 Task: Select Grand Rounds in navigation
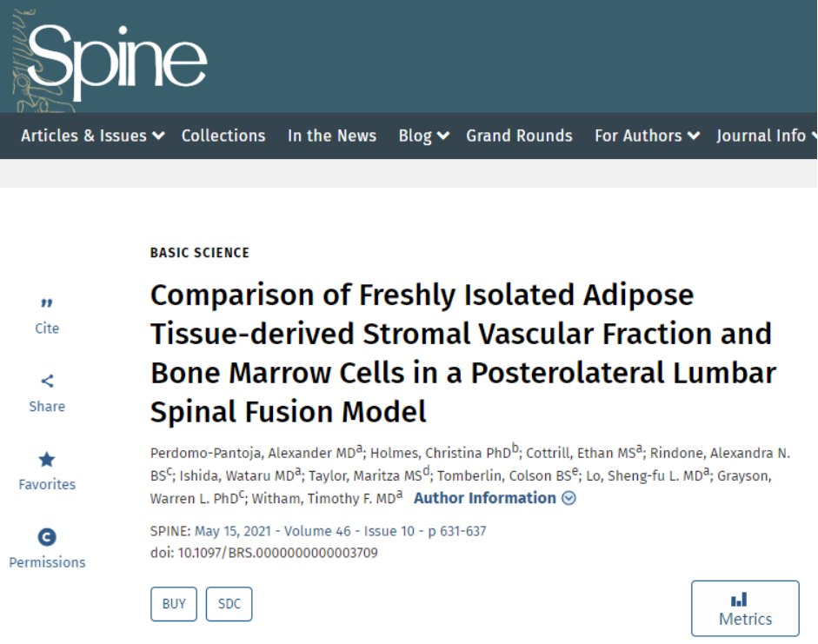pyautogui.click(x=519, y=136)
